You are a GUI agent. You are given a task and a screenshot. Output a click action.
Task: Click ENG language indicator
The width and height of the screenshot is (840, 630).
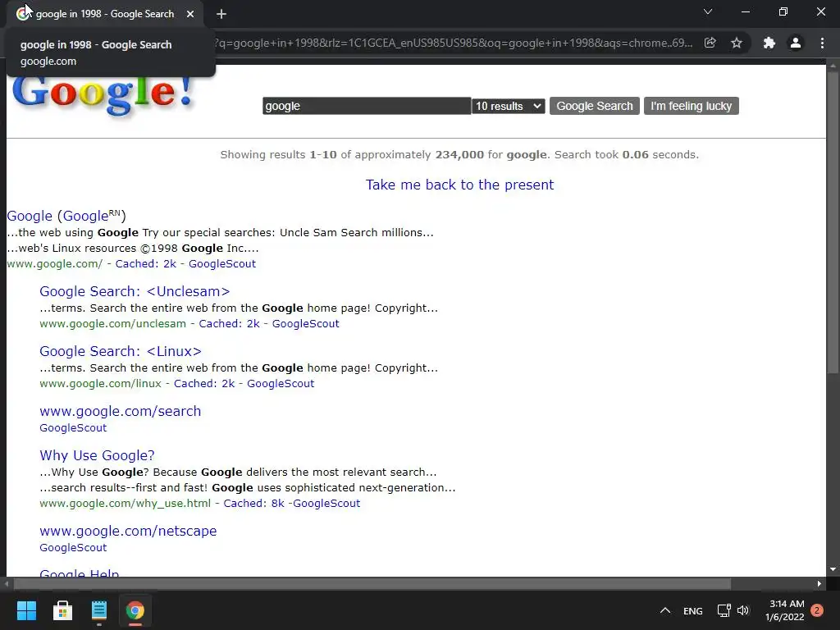692,610
